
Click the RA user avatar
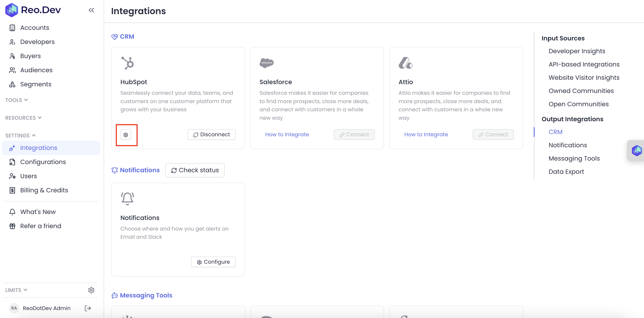[14, 308]
